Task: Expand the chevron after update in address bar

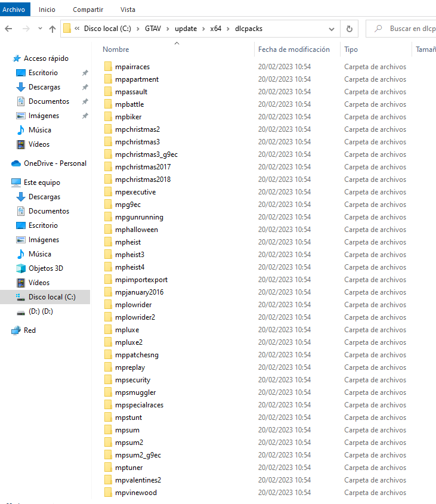Action: pyautogui.click(x=203, y=29)
